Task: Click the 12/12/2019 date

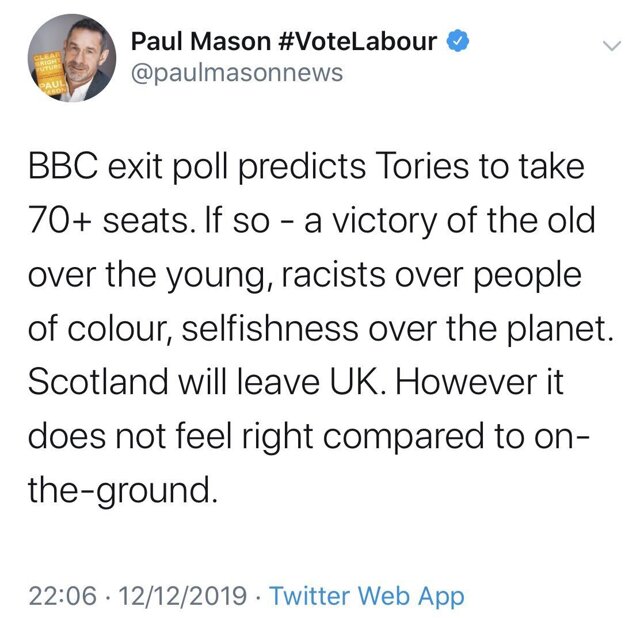Action: coord(183,596)
